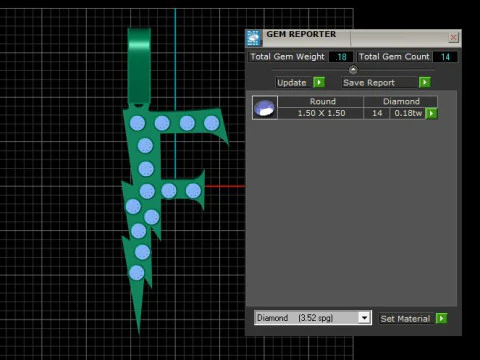Click the green arrow next to 0.18tw
Screen dimensions: 480x360
431,113
